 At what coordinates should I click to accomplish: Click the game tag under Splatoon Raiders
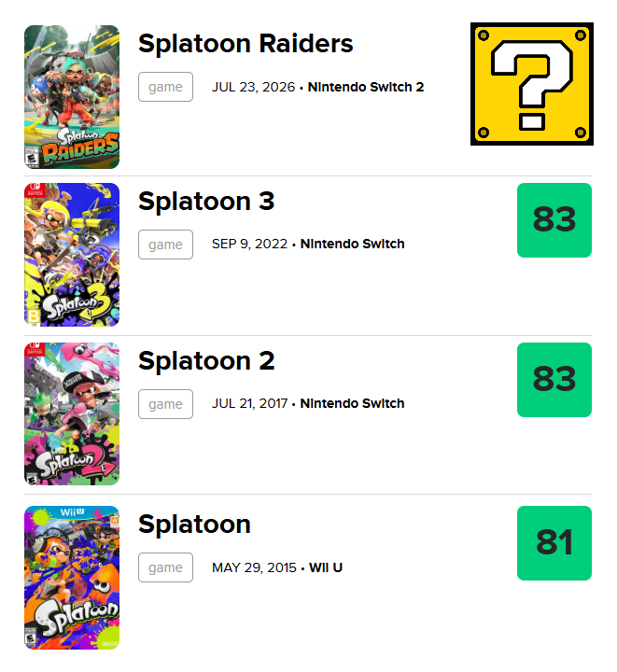click(165, 87)
